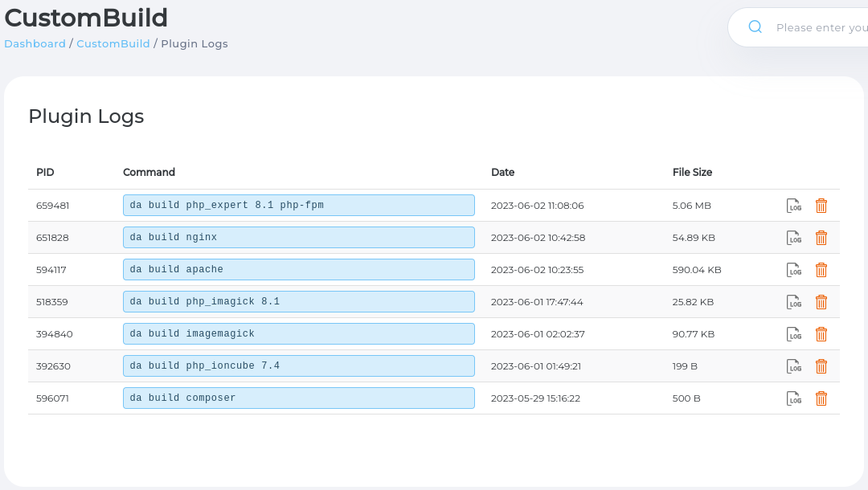
Task: Sort by the Date column header
Action: pyautogui.click(x=503, y=172)
